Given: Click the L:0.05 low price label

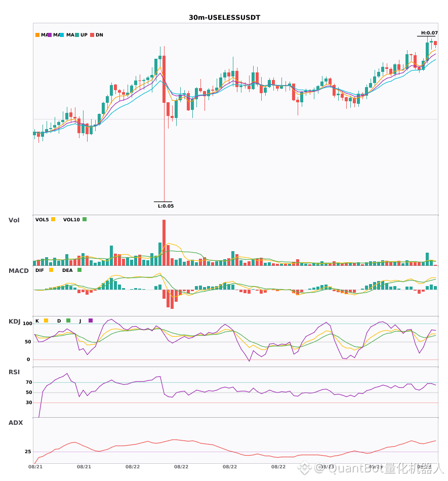Looking at the screenshot, I should tap(166, 206).
